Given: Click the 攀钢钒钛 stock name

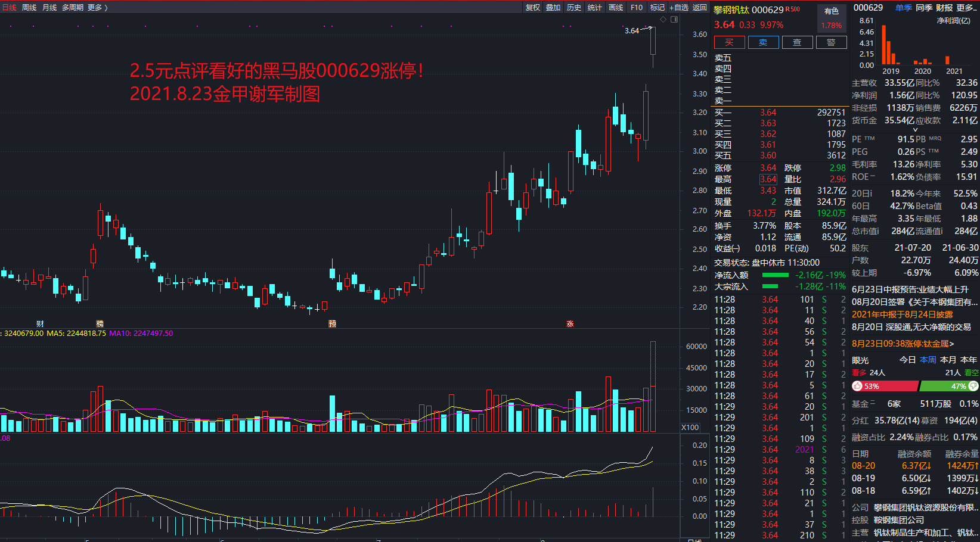Looking at the screenshot, I should pos(731,10).
